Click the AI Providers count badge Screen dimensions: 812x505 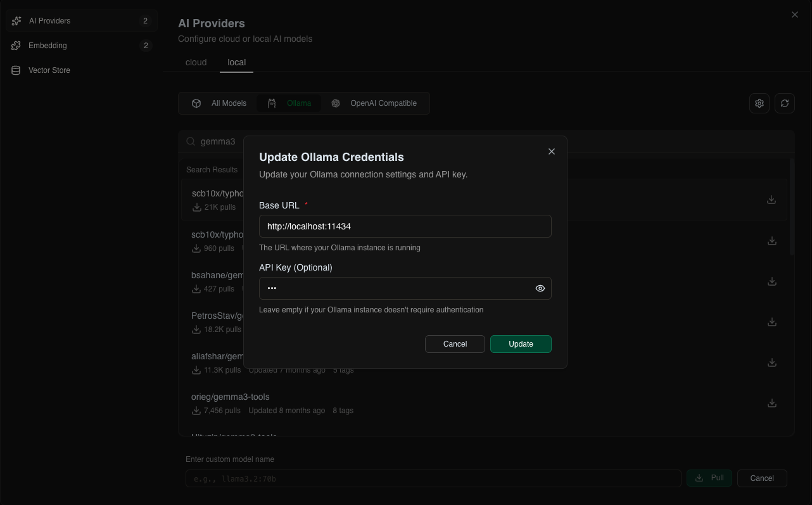tap(146, 21)
